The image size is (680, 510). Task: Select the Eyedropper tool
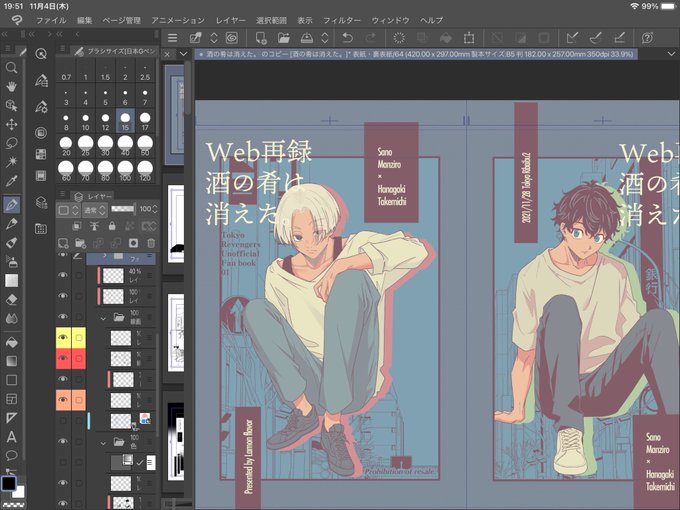[x=11, y=181]
